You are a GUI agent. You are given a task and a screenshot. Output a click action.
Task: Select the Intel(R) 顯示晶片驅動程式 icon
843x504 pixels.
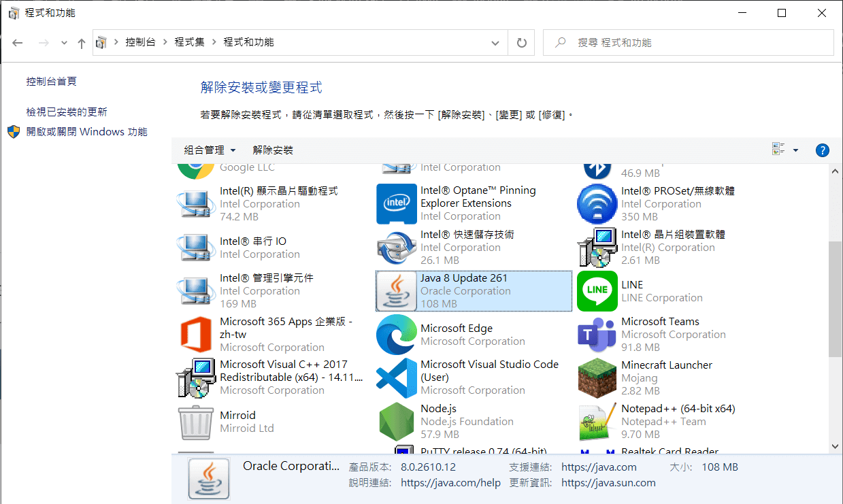pos(196,204)
